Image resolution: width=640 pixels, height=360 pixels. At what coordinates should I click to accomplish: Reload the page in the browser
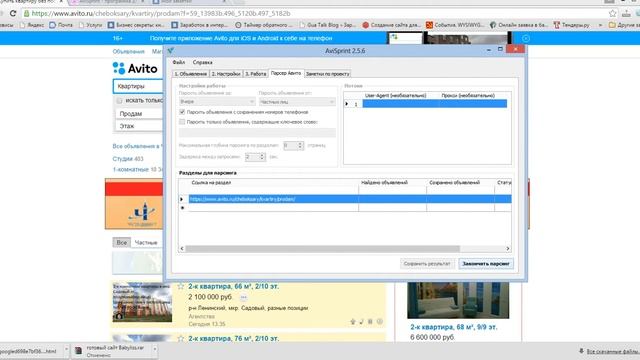13,13
